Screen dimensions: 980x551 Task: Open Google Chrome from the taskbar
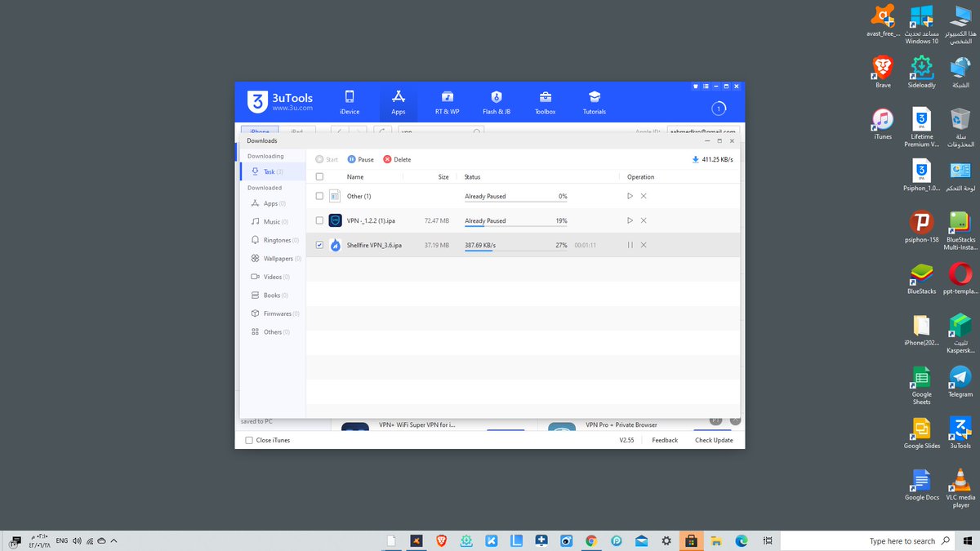point(591,540)
